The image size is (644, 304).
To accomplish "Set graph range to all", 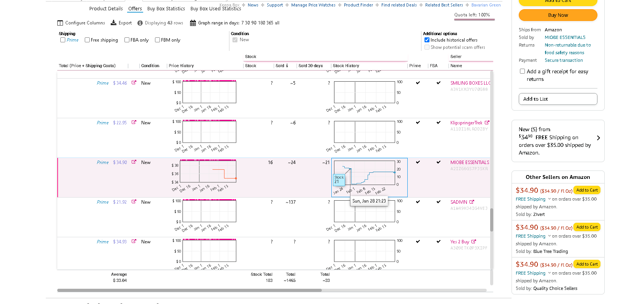I will point(277,23).
